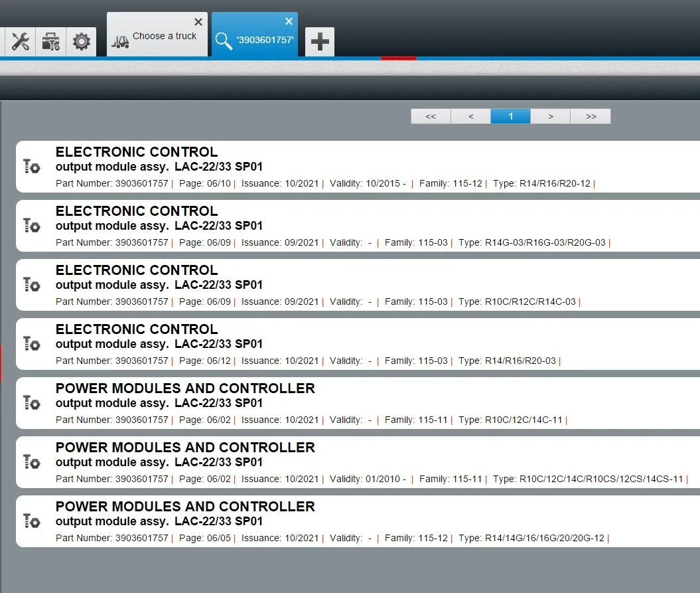Click 'Family: 115-12' in first result
700x593 pixels.
click(451, 184)
